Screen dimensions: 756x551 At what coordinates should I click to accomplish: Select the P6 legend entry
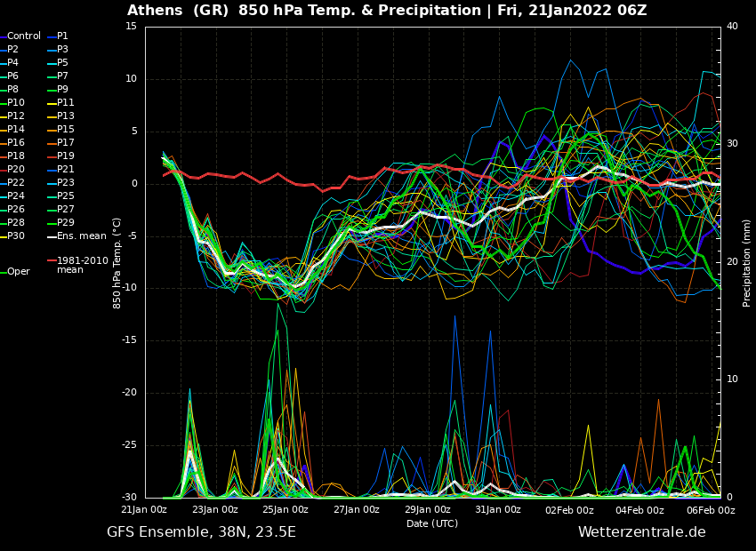pyautogui.click(x=12, y=76)
